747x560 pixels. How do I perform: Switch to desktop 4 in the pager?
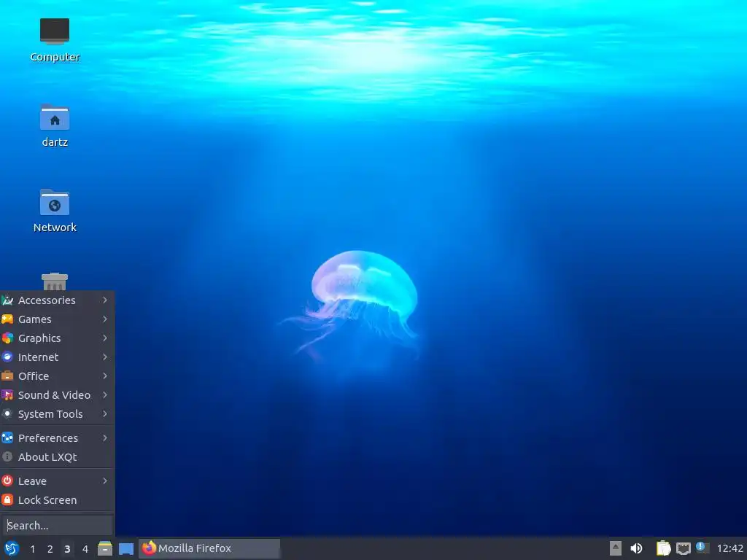coord(85,549)
